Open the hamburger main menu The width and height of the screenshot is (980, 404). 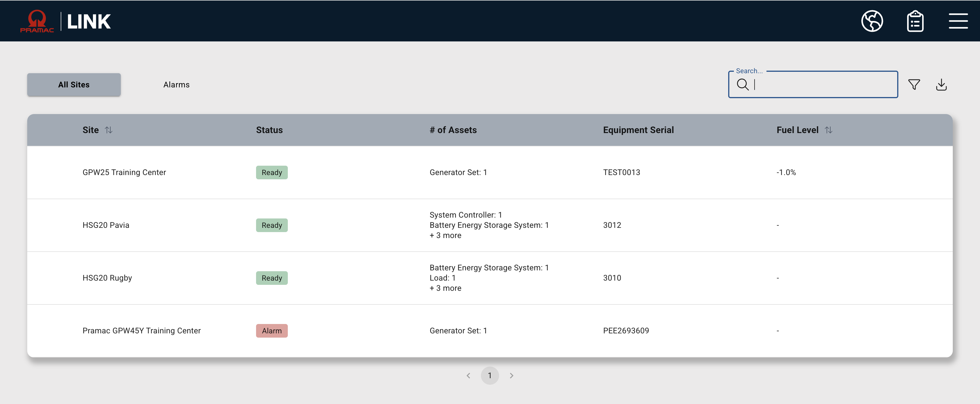pyautogui.click(x=958, y=21)
